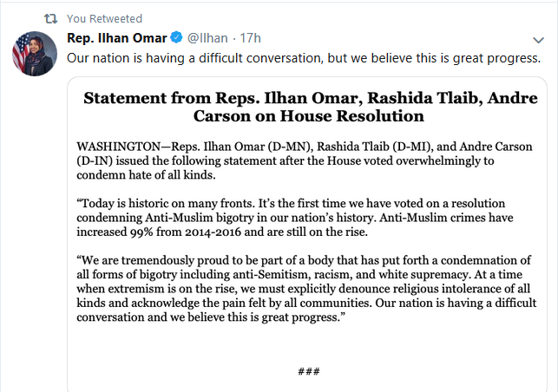This screenshot has width=558, height=392.
Task: Click the "###" end marker in the statement
Action: coord(310,371)
